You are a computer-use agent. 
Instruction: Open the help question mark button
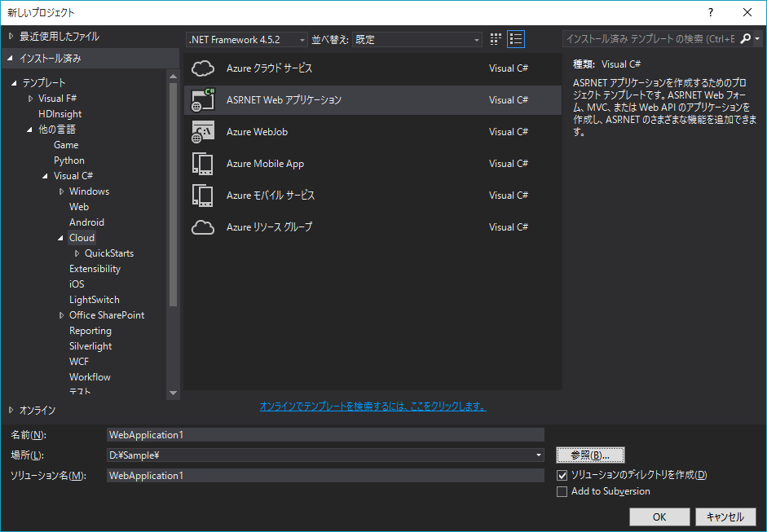point(711,12)
